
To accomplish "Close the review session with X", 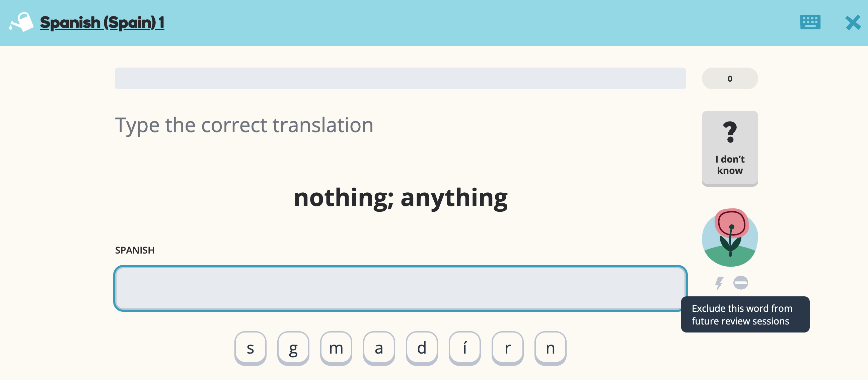I will click(853, 23).
